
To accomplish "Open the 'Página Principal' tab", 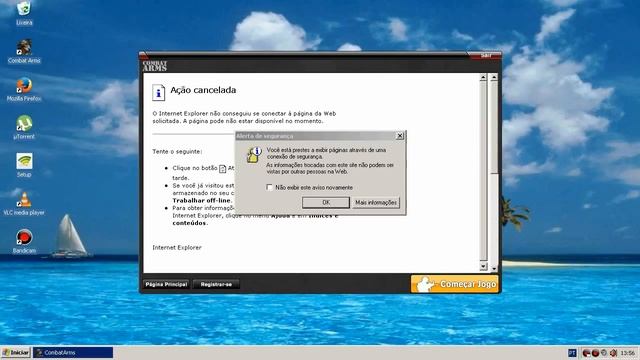I will tap(166, 284).
